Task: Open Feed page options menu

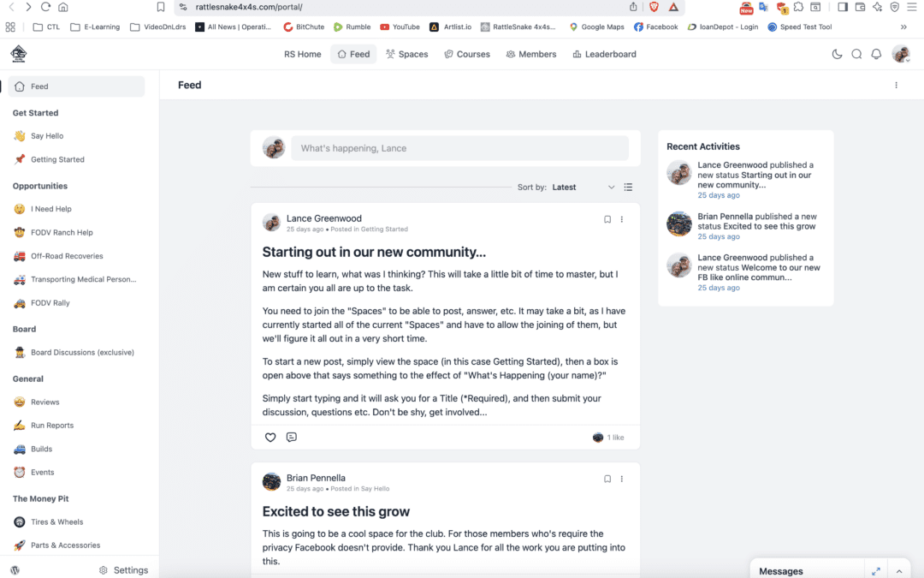Action: [897, 85]
